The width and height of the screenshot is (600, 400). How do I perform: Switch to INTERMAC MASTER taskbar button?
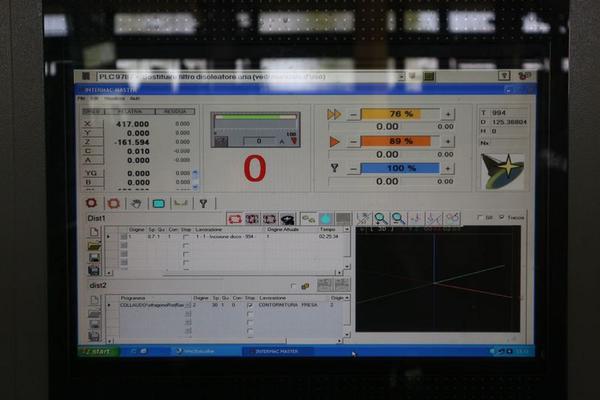pyautogui.click(x=277, y=351)
